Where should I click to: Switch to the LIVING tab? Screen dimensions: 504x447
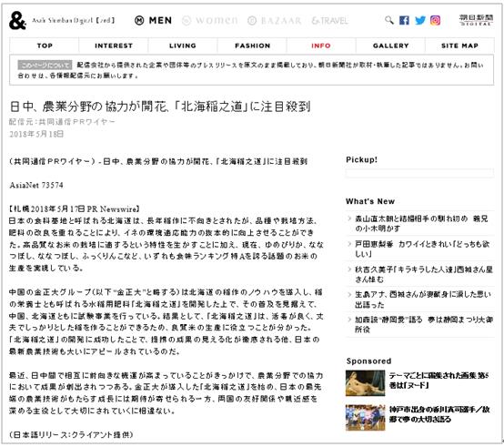183,46
